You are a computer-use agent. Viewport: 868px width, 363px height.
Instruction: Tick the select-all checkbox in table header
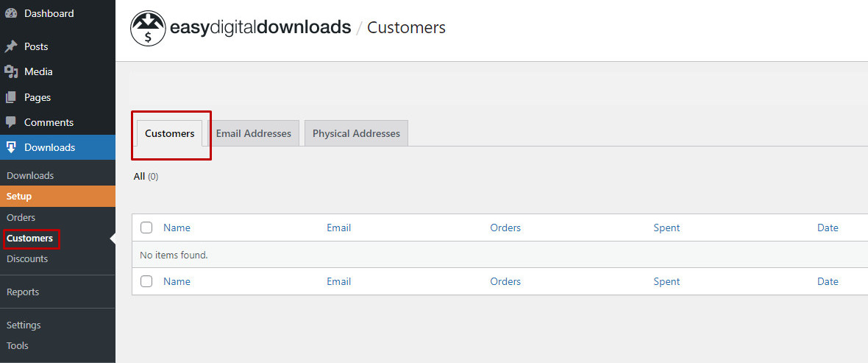146,228
